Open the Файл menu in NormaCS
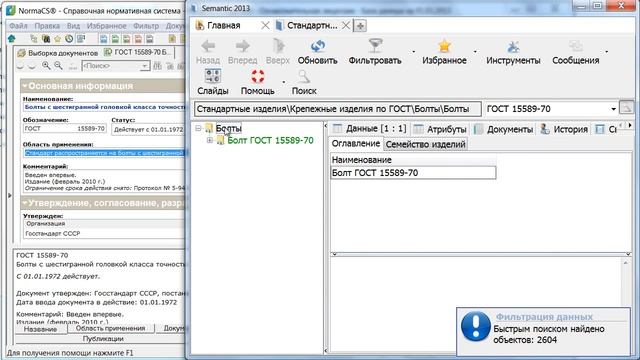Screen dimensions: 640x360 pos(18,26)
